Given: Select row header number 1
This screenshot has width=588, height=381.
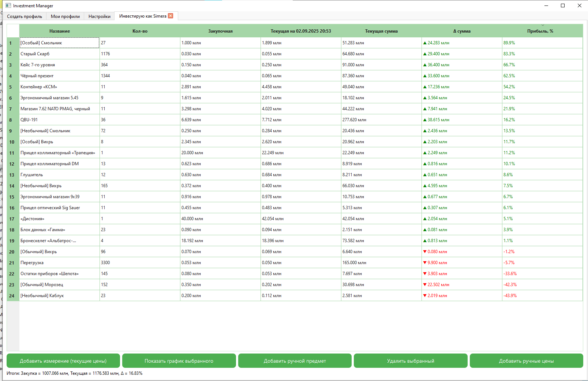Looking at the screenshot, I should click(x=13, y=43).
